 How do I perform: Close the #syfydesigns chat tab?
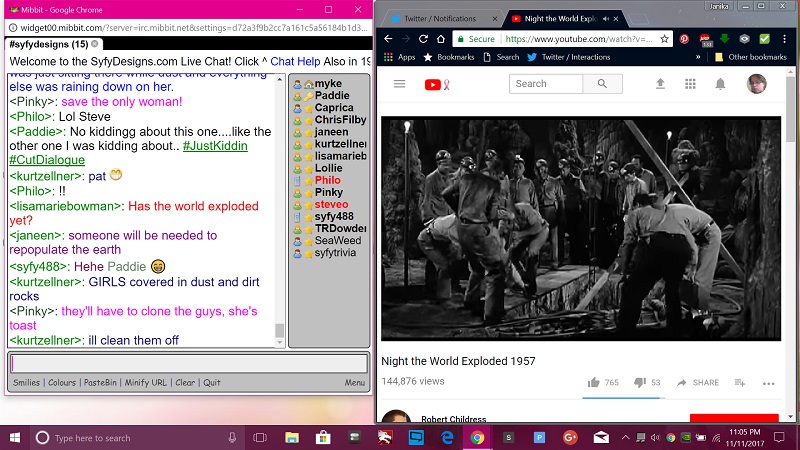94,44
